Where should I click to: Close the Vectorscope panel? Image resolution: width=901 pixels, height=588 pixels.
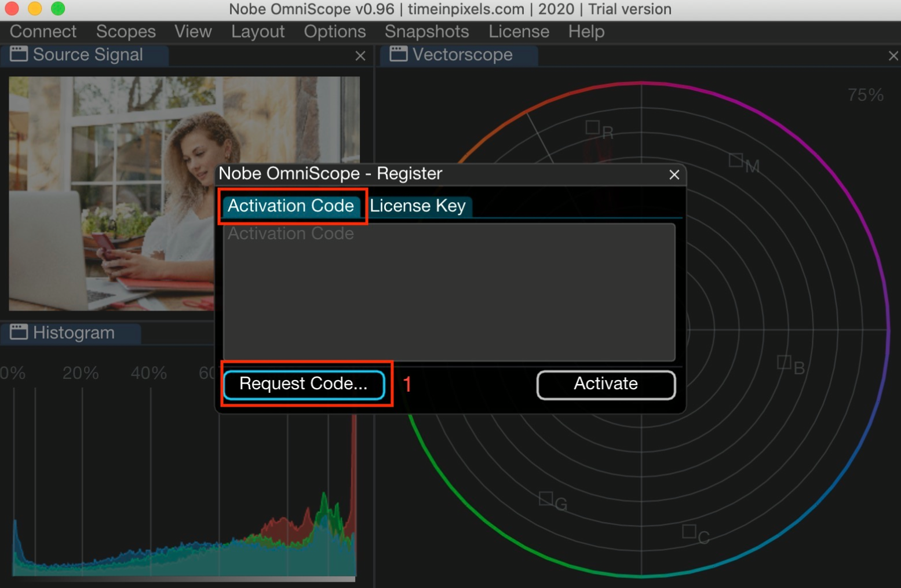[x=893, y=56]
